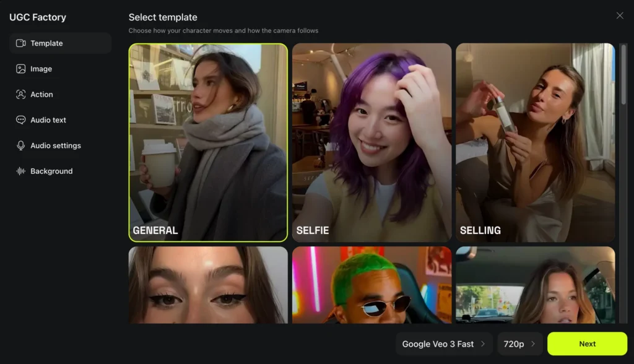The image size is (634, 364).
Task: Click the Action person icon in sidebar
Action: (21, 95)
